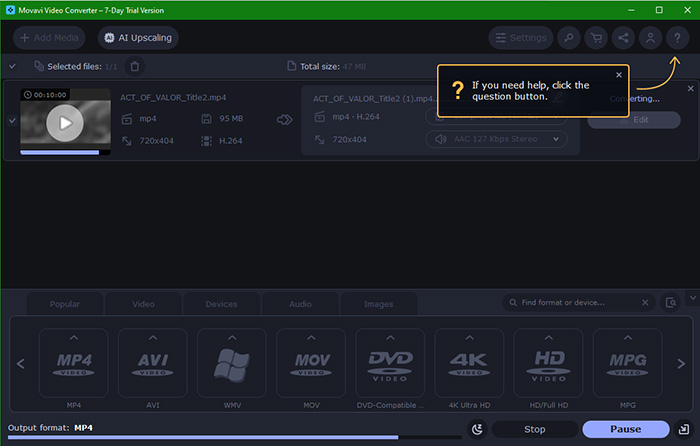This screenshot has width=700, height=446.
Task: Clear the format search field
Action: coord(645,303)
